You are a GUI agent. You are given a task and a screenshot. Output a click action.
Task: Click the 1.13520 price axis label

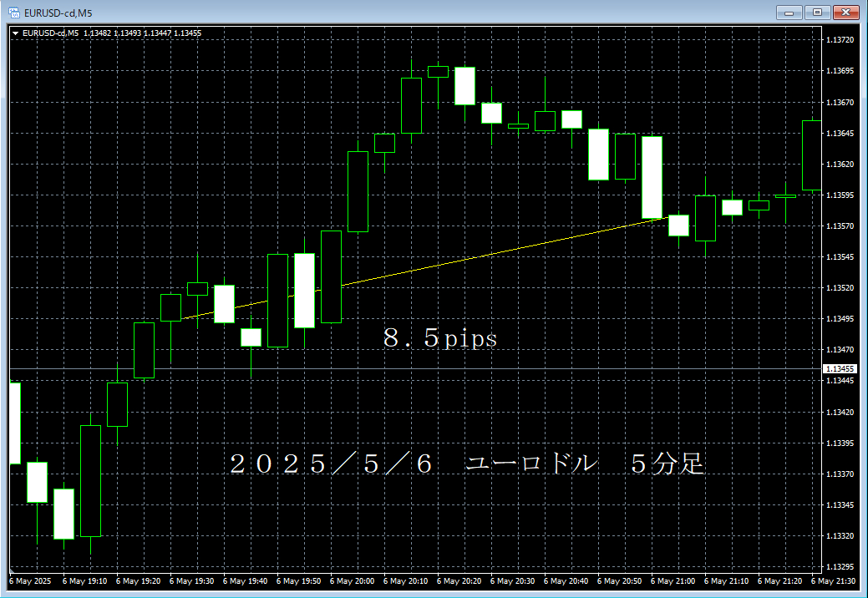(839, 288)
